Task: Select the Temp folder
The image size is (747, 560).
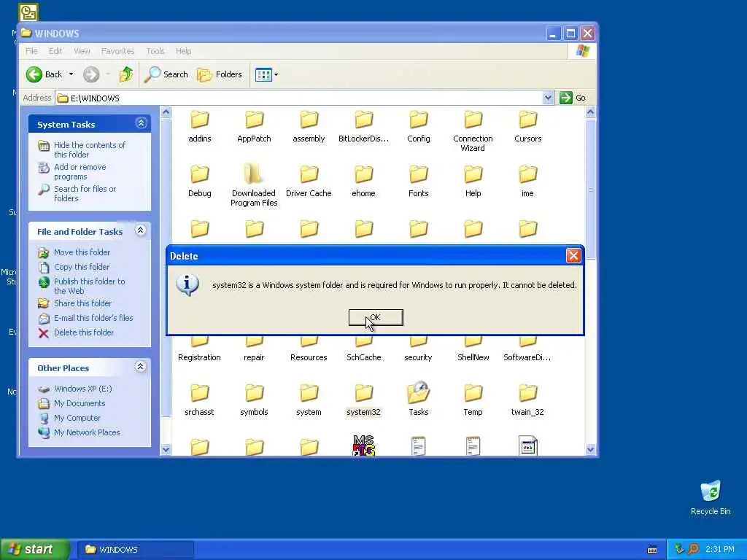Action: point(473,400)
